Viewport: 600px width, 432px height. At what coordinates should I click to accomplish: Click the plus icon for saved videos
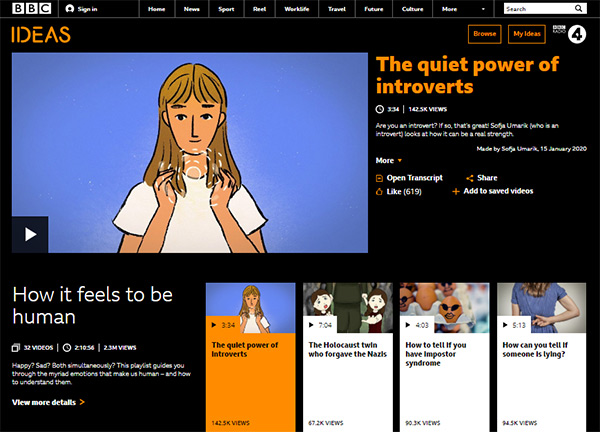pos(455,191)
